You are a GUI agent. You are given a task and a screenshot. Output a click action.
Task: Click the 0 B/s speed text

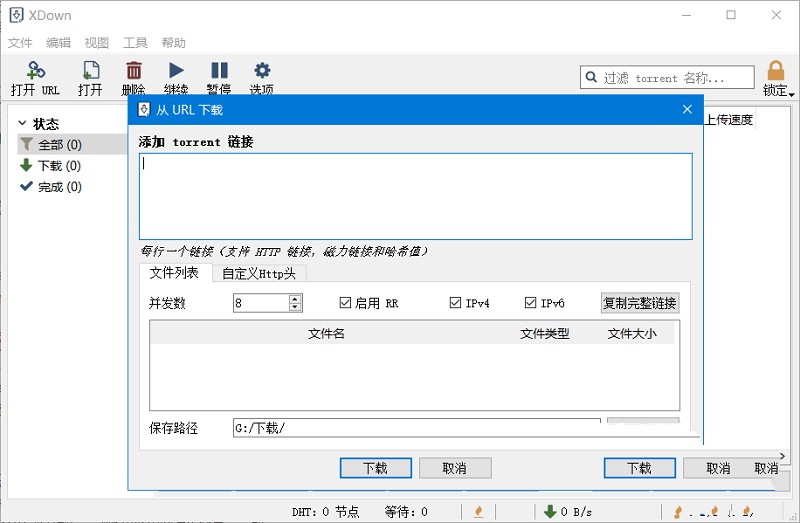(576, 511)
